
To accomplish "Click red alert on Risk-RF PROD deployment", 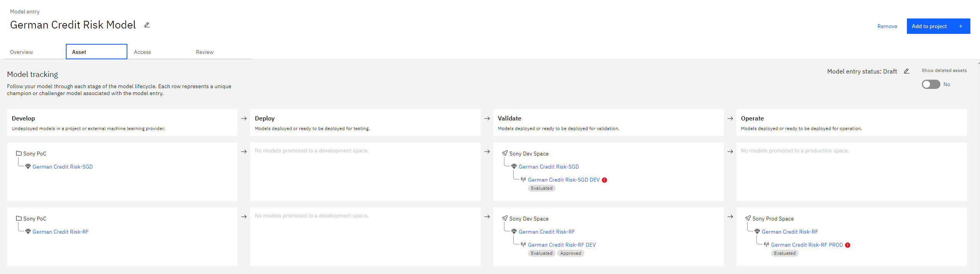I will (848, 245).
